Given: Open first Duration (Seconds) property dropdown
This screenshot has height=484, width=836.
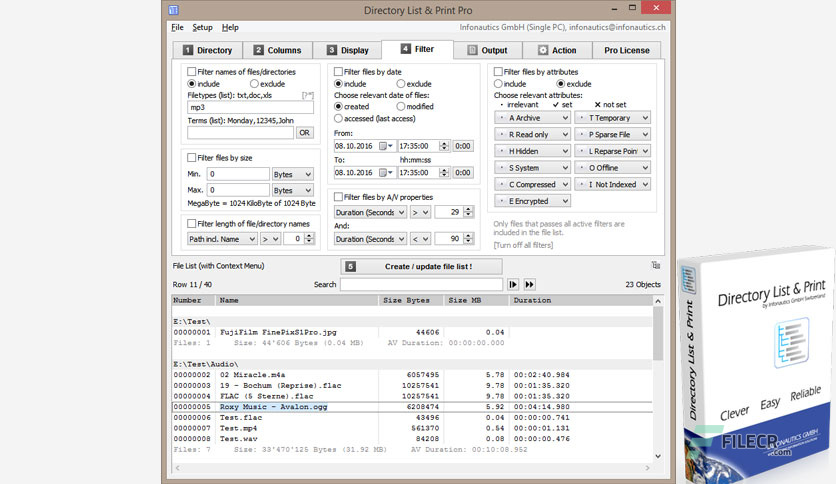Looking at the screenshot, I should [x=370, y=212].
